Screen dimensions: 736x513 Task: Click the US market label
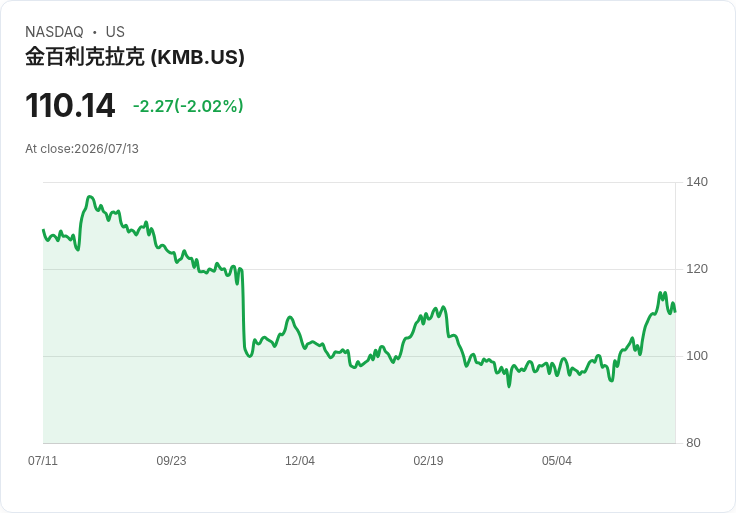pos(115,32)
